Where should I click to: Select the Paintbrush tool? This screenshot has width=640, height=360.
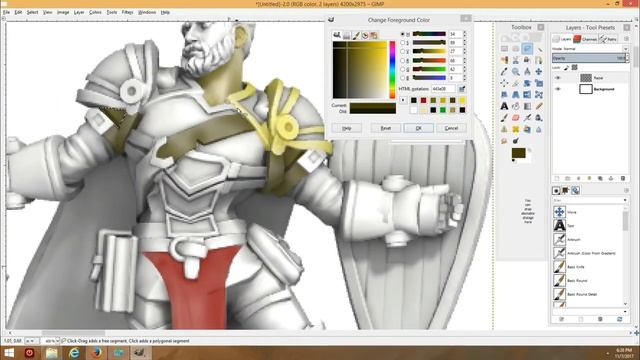504,118
